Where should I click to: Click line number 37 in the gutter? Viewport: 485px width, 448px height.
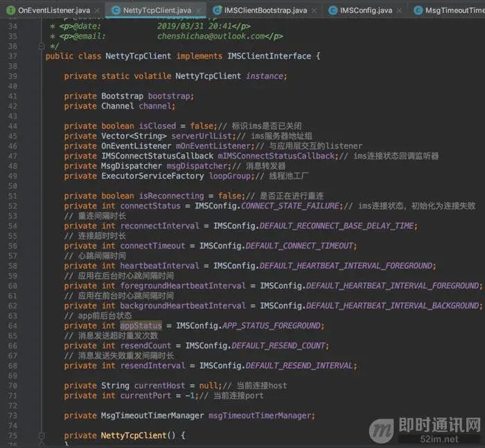coord(12,56)
